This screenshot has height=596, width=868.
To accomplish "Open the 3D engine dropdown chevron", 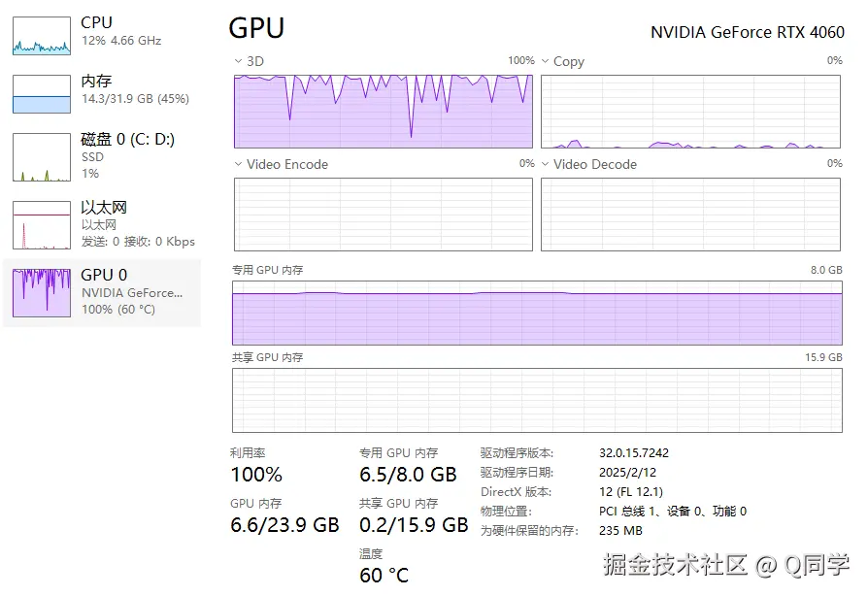I will [239, 61].
